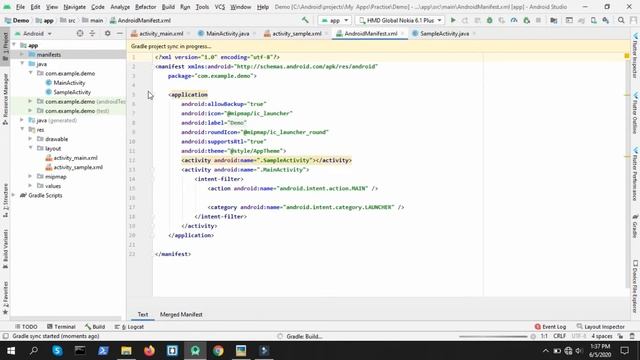Image resolution: width=640 pixels, height=360 pixels.
Task: Collapse the app module in the project tree
Action: pos(14,45)
